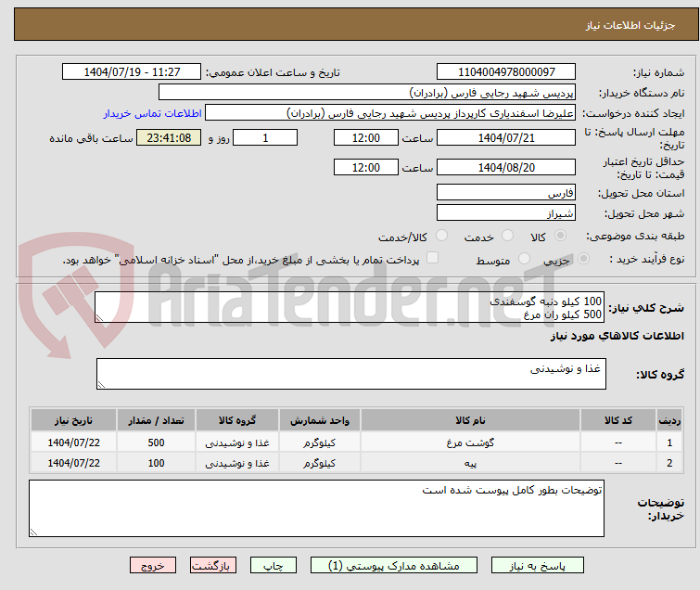
Task: Click the گوشت مرغ item name cell
Action: pyautogui.click(x=471, y=442)
